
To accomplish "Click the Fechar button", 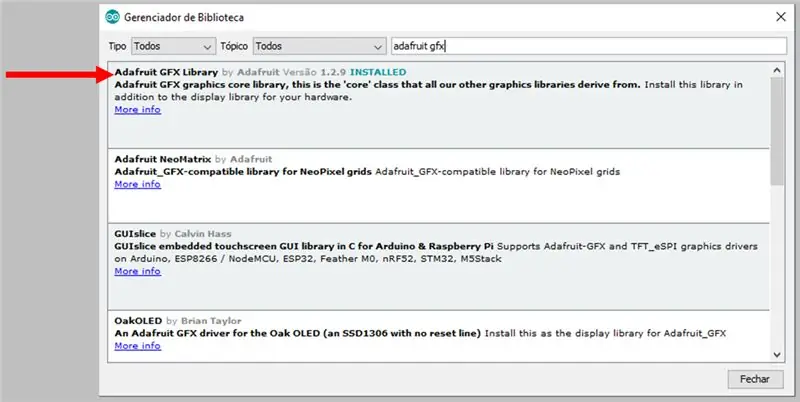I will (x=755, y=379).
